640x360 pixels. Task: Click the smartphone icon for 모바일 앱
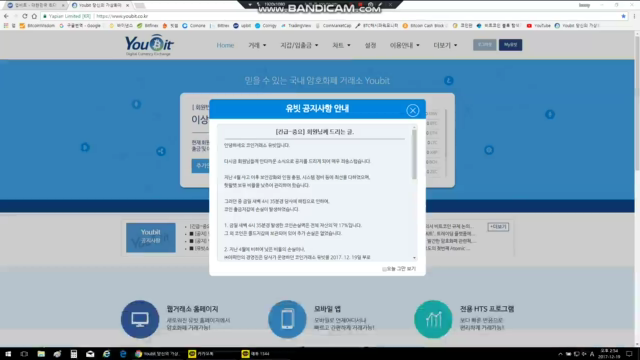tap(287, 319)
